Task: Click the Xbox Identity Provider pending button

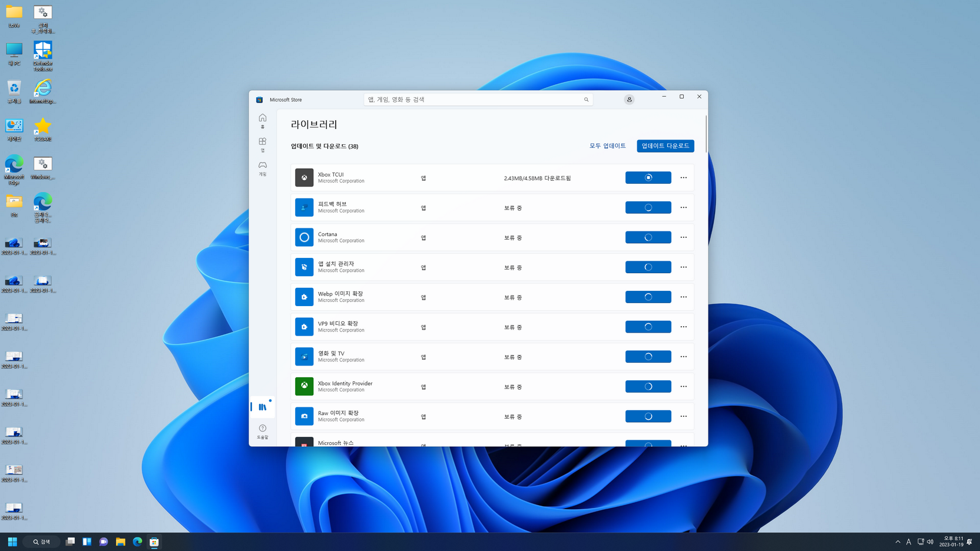Action: tap(648, 386)
